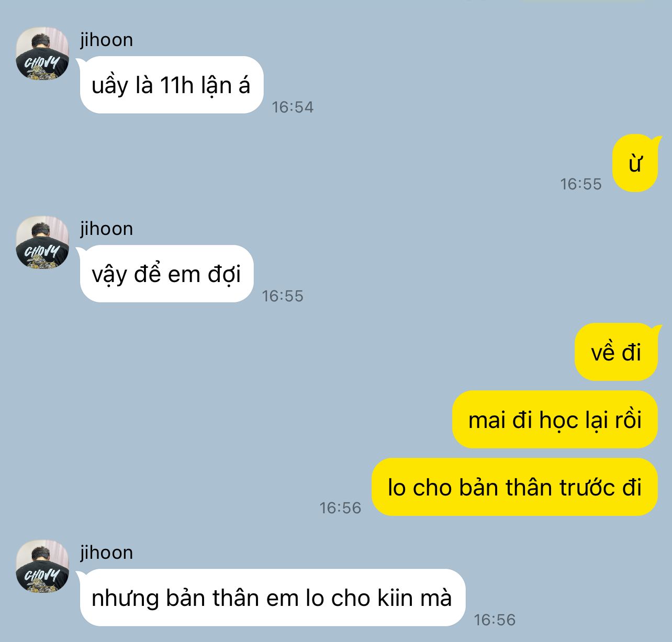Select the 'mai đi học lại rồi' message
This screenshot has width=672, height=642.
555,420
